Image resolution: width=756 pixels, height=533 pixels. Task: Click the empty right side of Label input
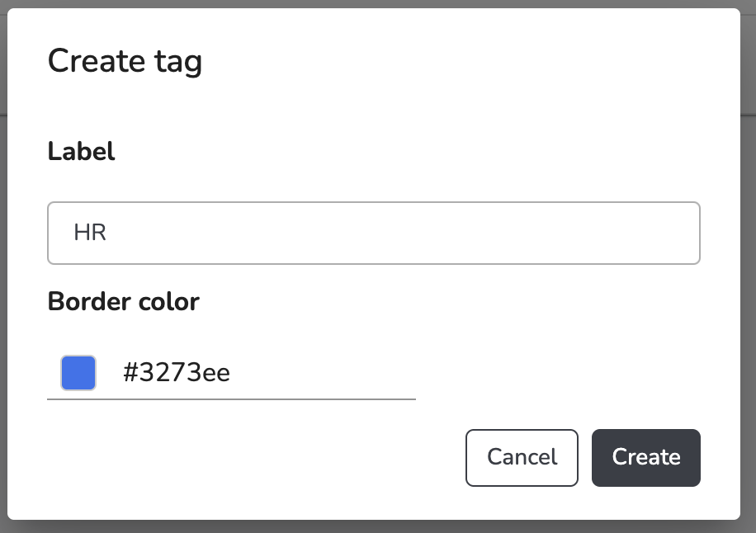point(578,233)
